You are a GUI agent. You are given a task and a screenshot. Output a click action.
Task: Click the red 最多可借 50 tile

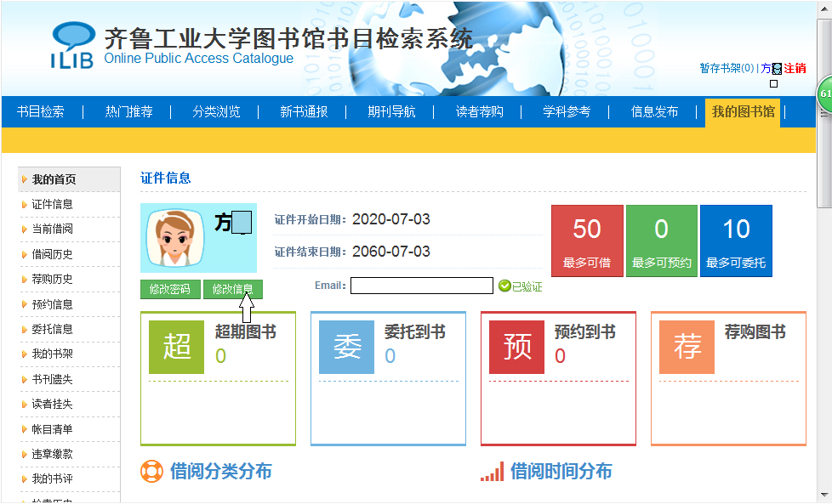click(x=586, y=241)
